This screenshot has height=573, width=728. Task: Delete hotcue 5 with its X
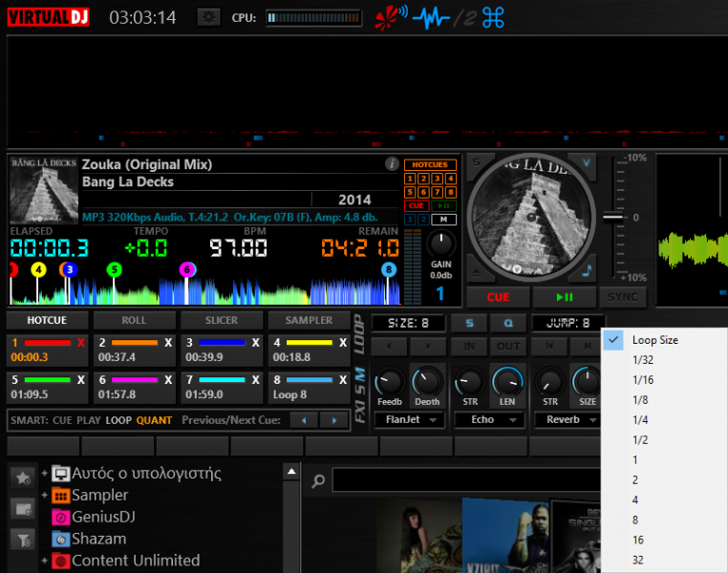81,379
